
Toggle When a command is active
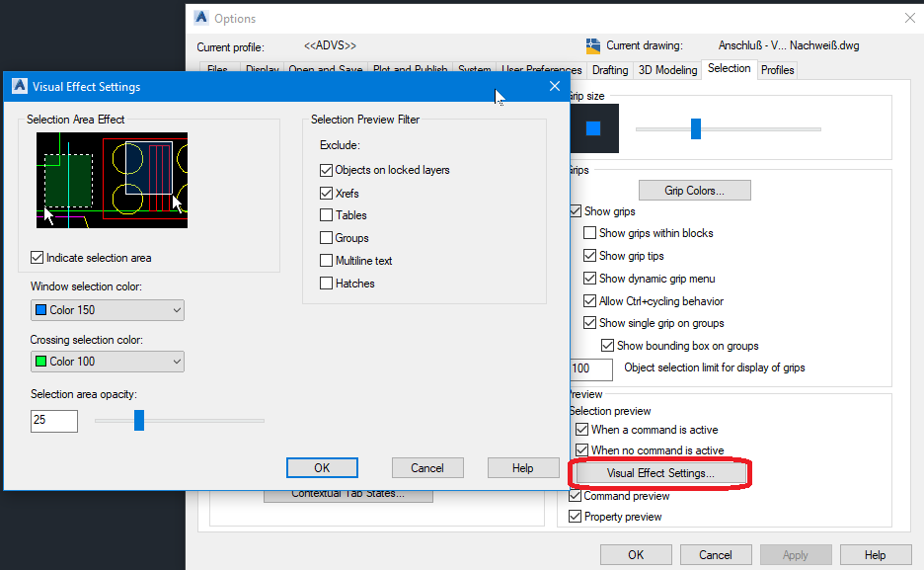point(581,430)
